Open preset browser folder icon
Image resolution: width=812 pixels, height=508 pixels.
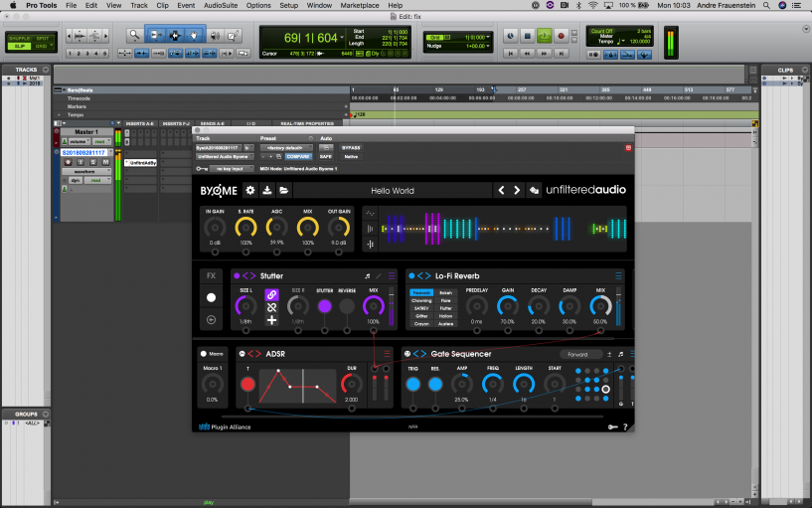coord(283,190)
